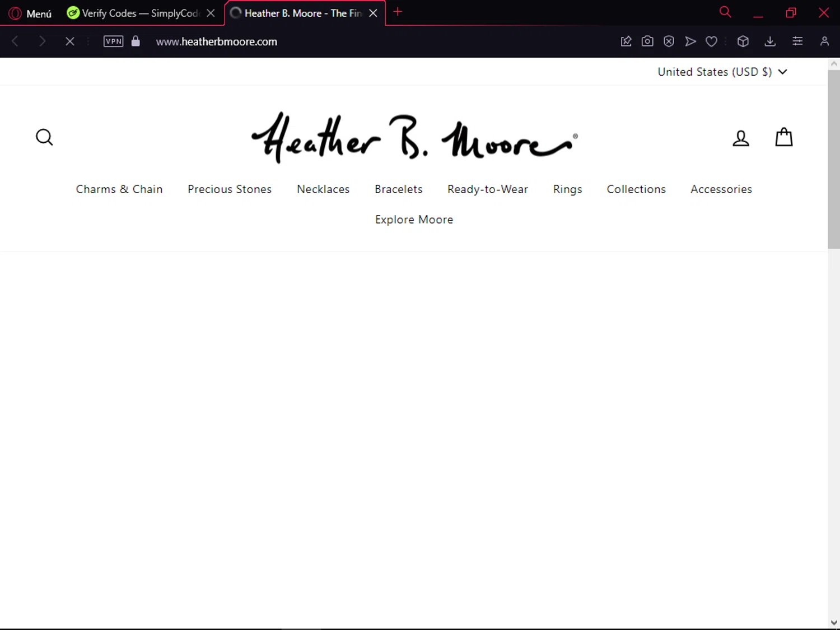Viewport: 840px width, 630px height.
Task: Open a new tab with plus button
Action: [398, 12]
